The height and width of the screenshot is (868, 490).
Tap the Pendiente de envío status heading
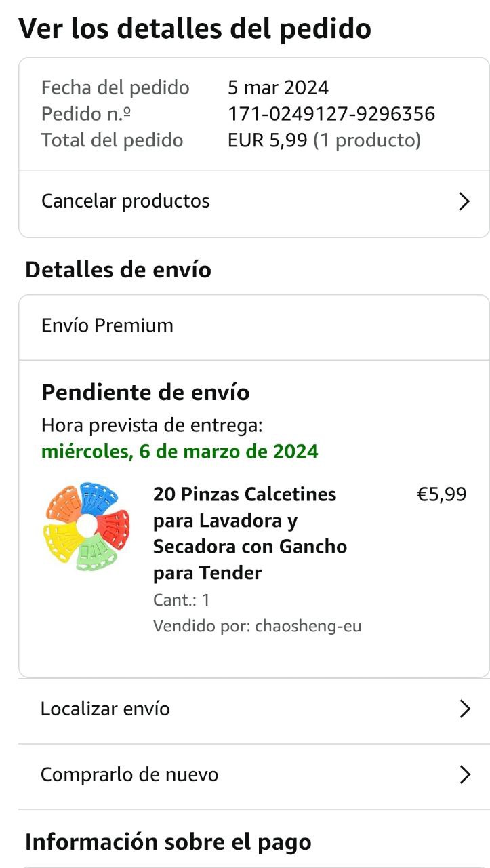pyautogui.click(x=145, y=393)
